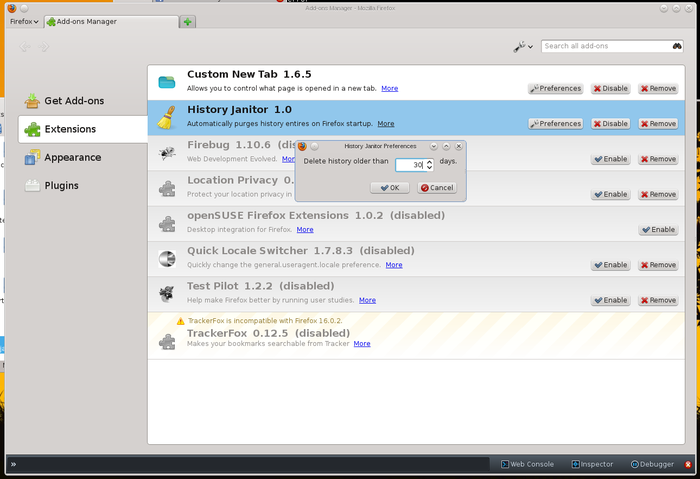Open More link for History Janitor

pos(386,124)
